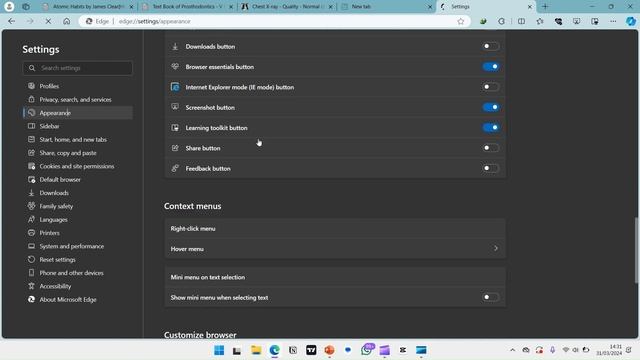The height and width of the screenshot is (360, 640).
Task: Click the Family safety icon
Action: pos(31,206)
